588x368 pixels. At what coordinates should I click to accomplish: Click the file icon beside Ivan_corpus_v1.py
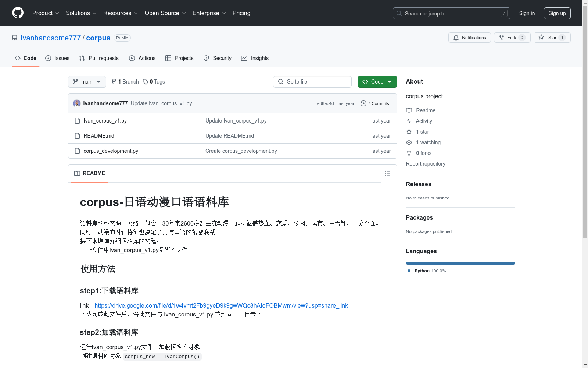[x=77, y=121]
